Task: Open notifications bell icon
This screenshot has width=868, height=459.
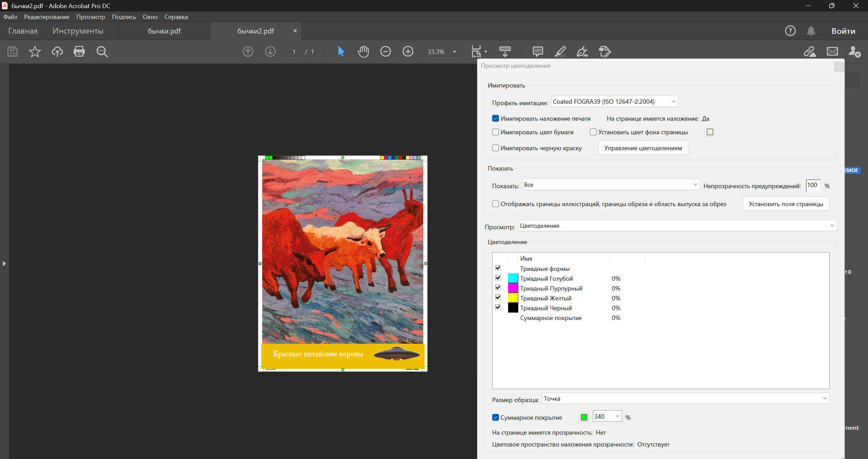Action: click(x=811, y=31)
